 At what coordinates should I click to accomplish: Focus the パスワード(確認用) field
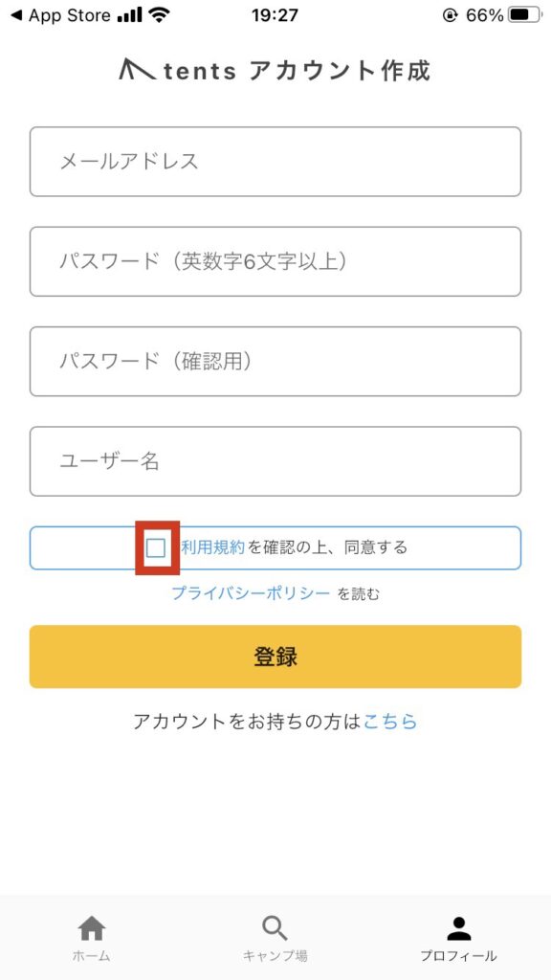point(275,361)
